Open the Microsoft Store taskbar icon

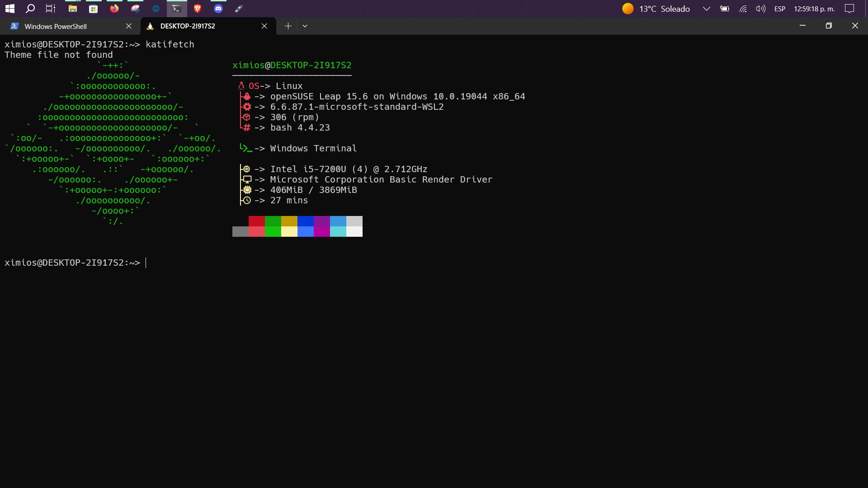pos(94,9)
